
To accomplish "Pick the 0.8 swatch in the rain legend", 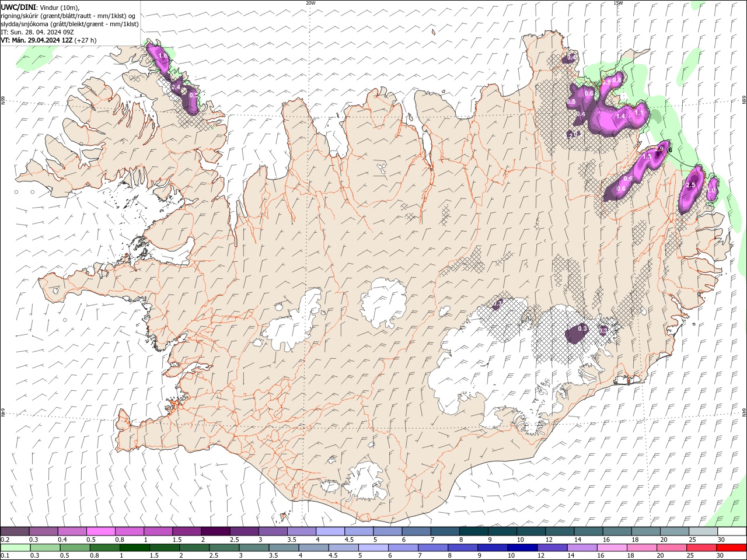I will point(104,548).
